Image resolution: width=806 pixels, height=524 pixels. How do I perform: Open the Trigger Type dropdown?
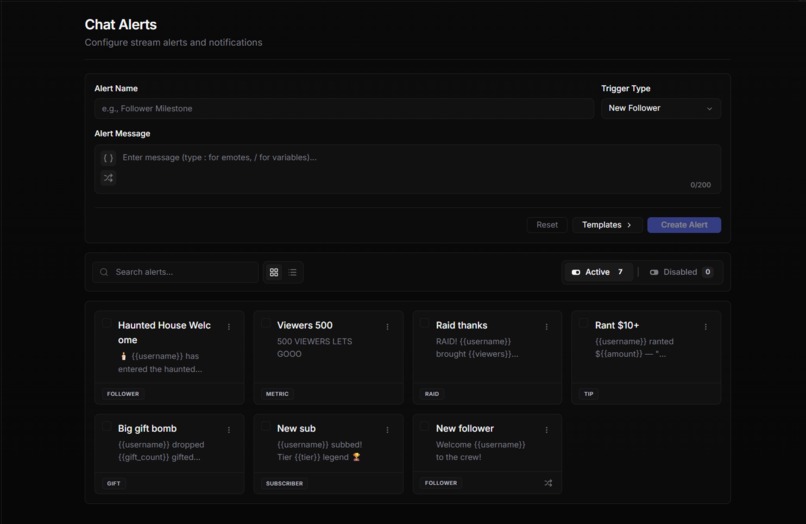[x=661, y=109]
